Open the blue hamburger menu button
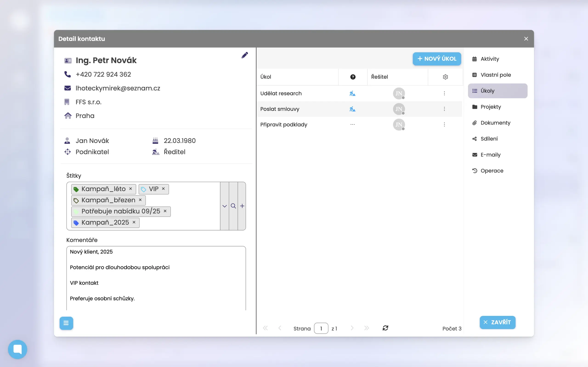Viewport: 588px width, 367px height. [x=66, y=323]
